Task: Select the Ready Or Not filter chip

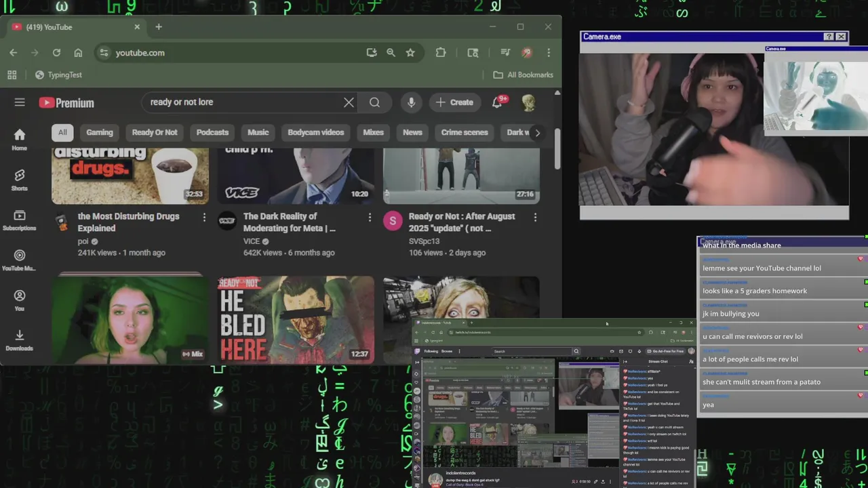Action: tap(155, 132)
